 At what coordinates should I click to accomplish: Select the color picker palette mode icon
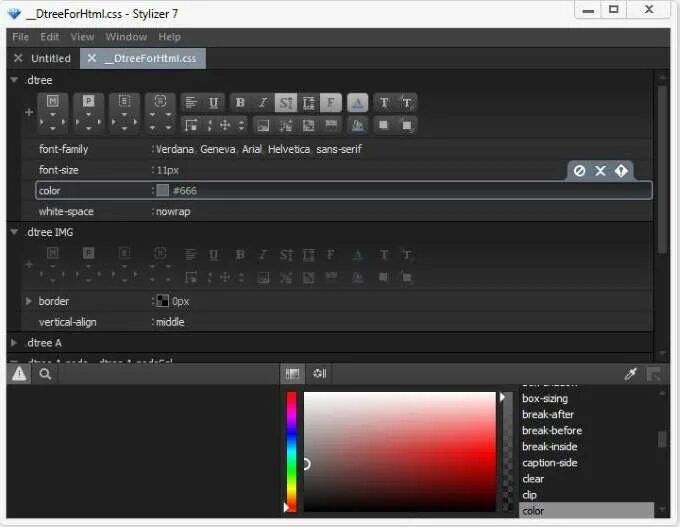click(292, 373)
